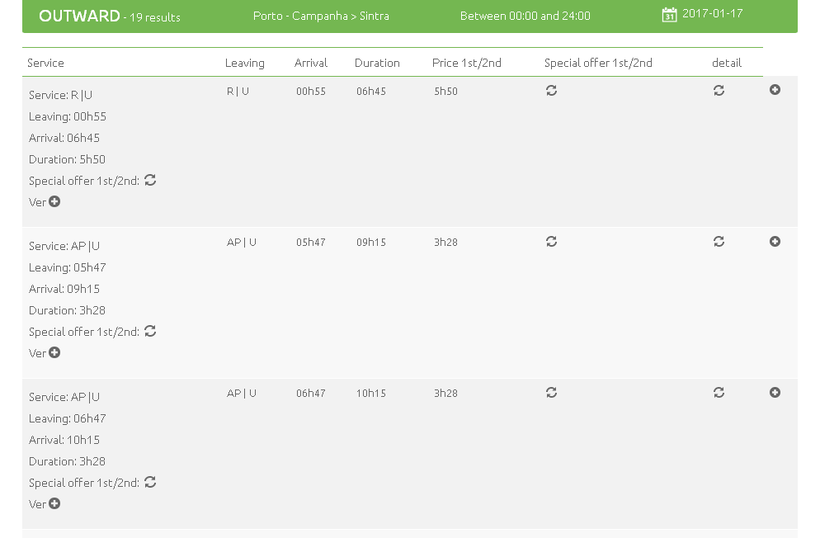Click Ver plus icon under 06h47 service
The height and width of the screenshot is (538, 820).
[x=54, y=504]
